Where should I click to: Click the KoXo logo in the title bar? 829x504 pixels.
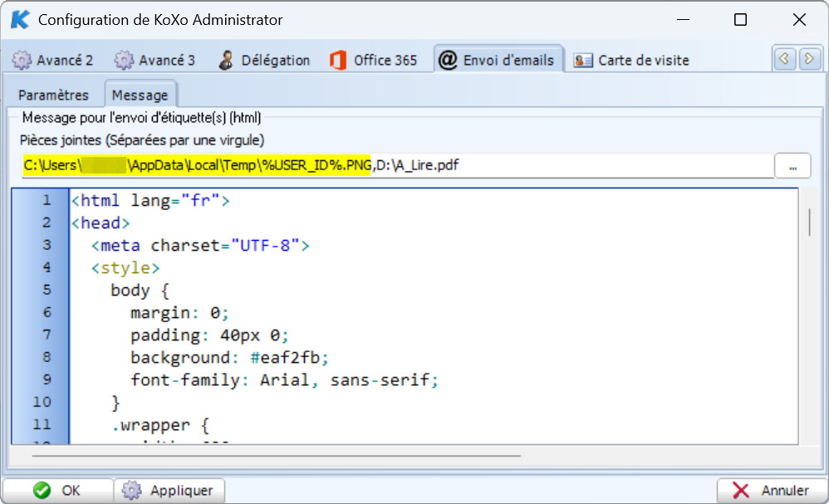[x=20, y=20]
